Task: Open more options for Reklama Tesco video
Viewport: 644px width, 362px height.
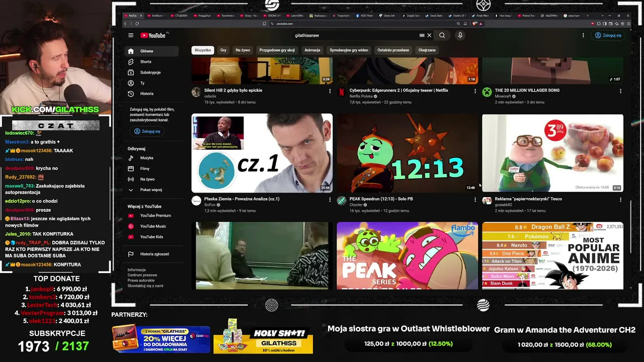Action: [620, 200]
